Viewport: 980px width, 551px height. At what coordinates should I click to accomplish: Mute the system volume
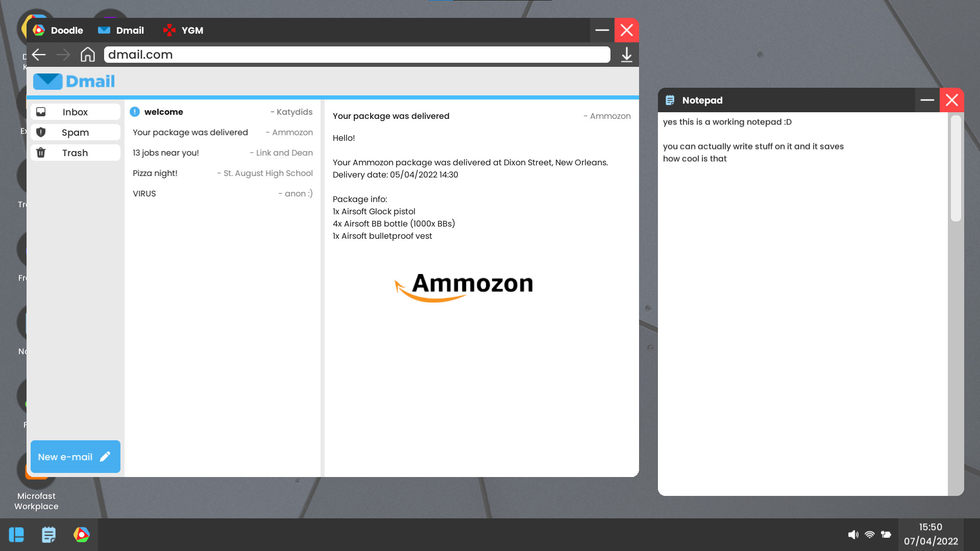pos(852,534)
